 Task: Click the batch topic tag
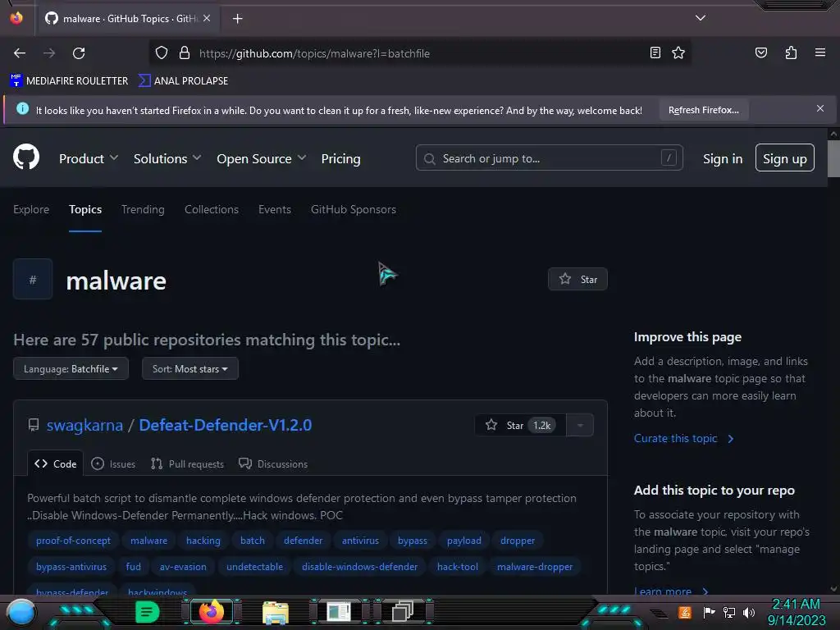tap(253, 541)
